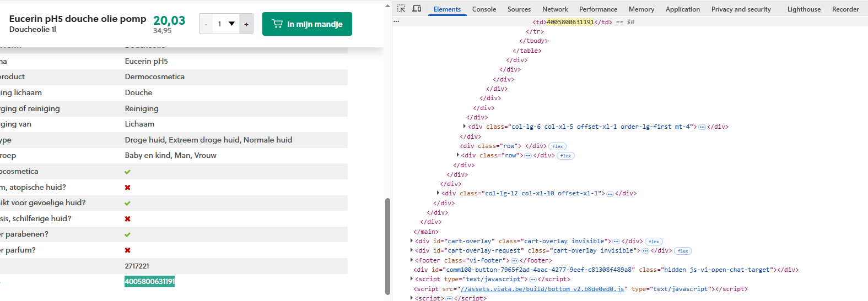Click green checkmark in 'parabenen?' row
The image size is (868, 301).
tap(127, 234)
